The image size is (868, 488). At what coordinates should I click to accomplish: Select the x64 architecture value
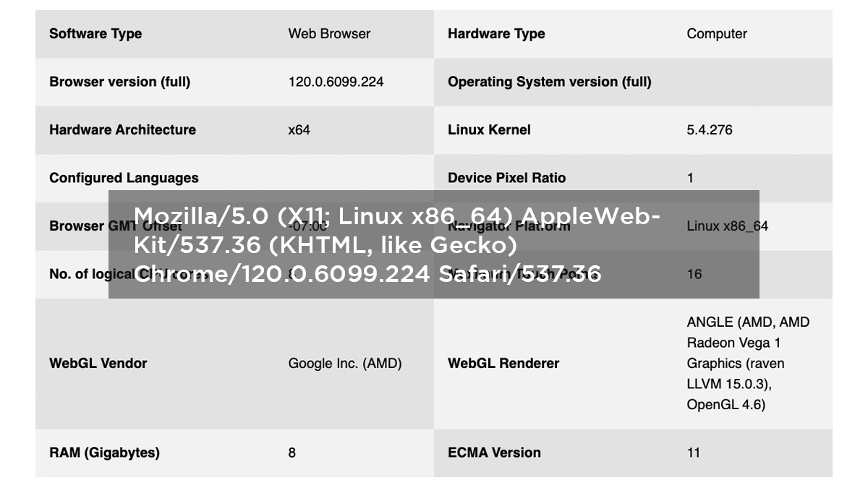[299, 130]
